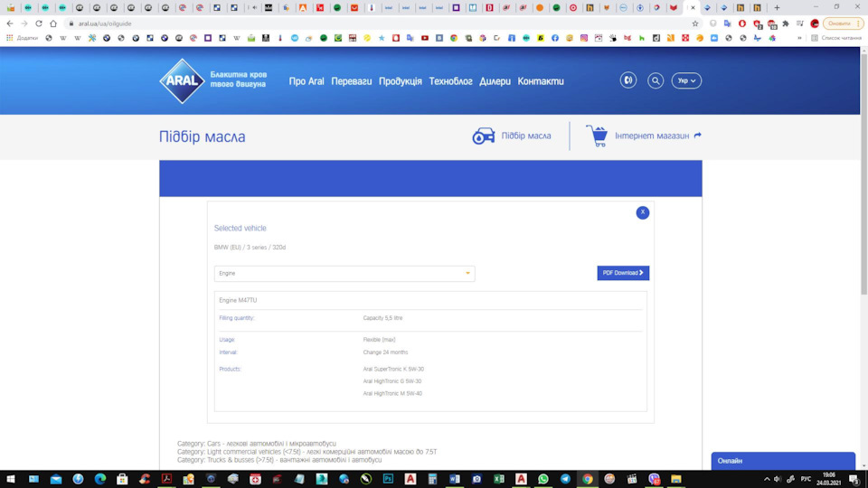This screenshot has width=868, height=488.
Task: Open the Calculator taskbar icon
Action: pyautogui.click(x=432, y=479)
